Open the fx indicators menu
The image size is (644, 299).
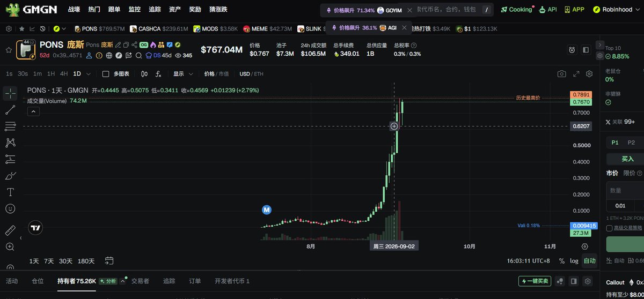coord(158,74)
